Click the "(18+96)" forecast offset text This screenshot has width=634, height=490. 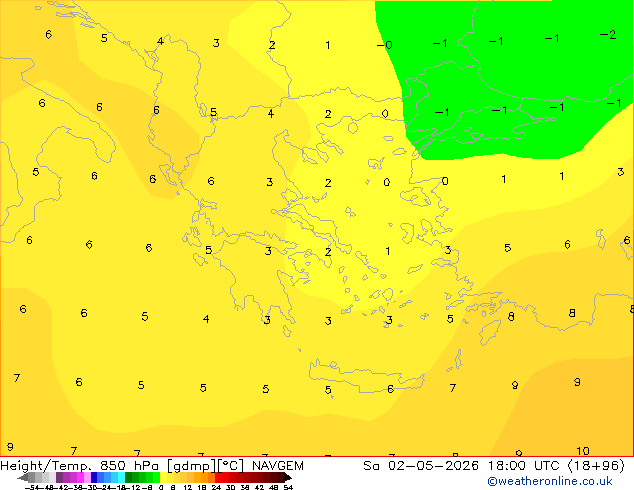597,466
